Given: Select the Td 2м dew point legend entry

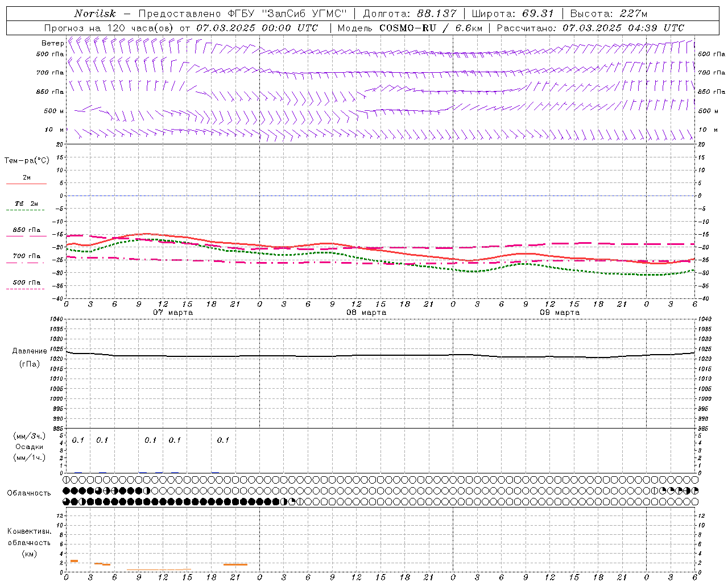Looking at the screenshot, I should 26,204.
